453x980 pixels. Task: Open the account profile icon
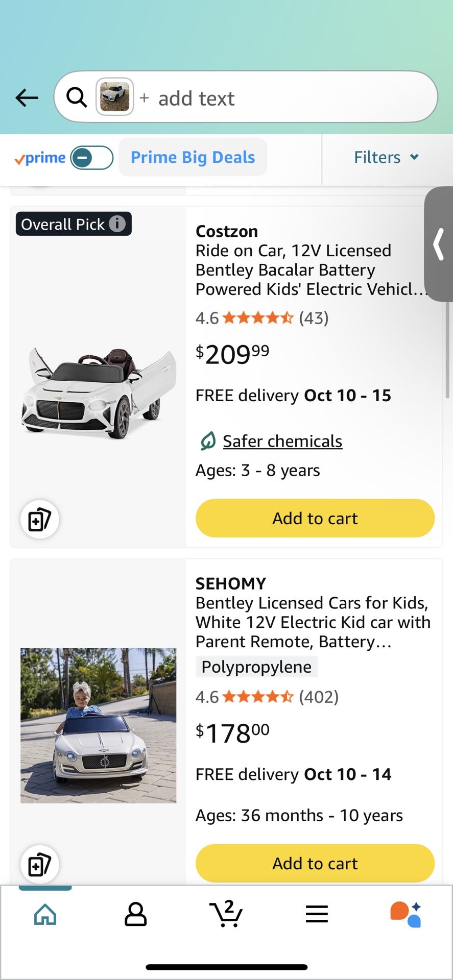pos(135,914)
